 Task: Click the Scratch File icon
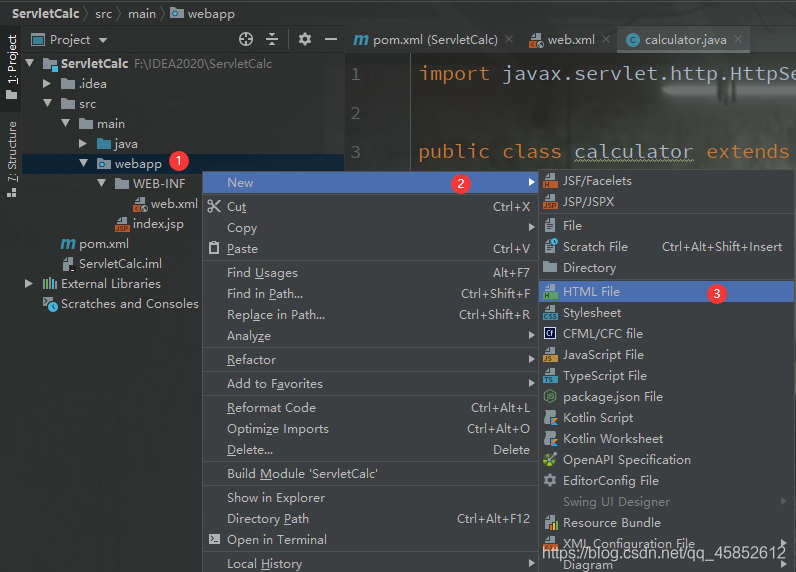click(x=550, y=246)
